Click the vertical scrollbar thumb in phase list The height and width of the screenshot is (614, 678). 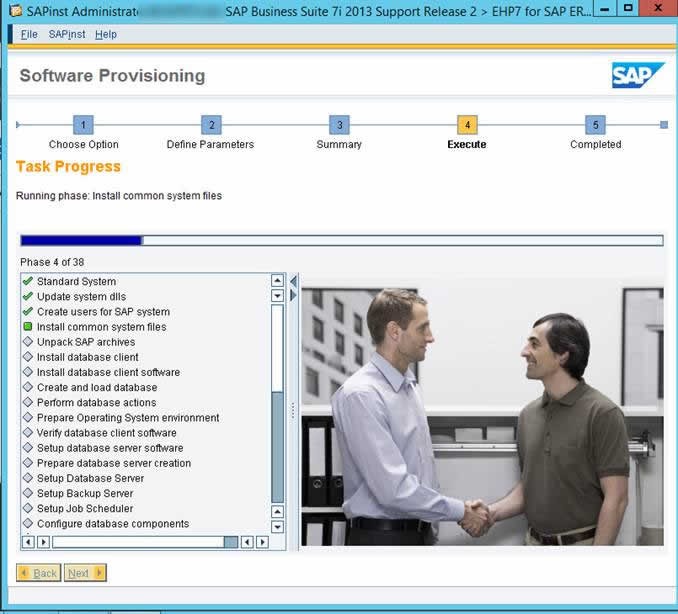click(x=277, y=448)
